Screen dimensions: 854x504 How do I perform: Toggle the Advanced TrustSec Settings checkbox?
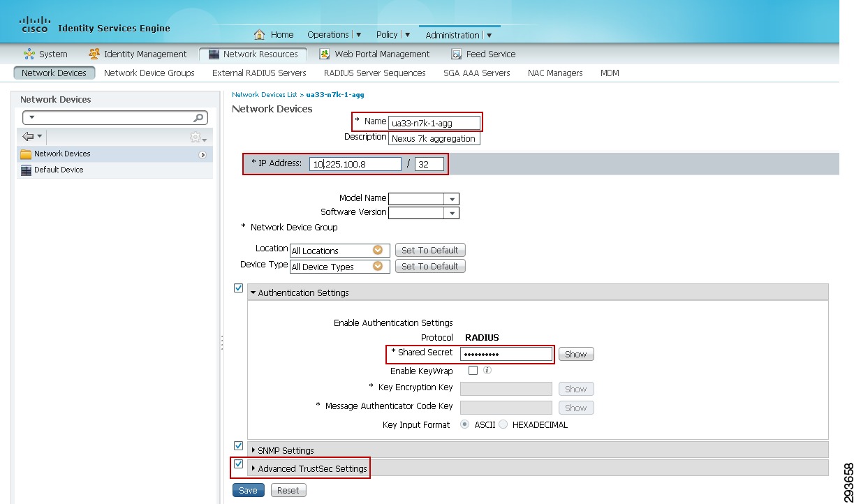pos(239,464)
